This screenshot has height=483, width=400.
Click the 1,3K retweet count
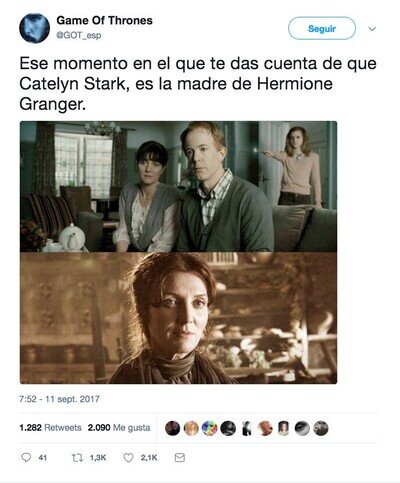pos(98,458)
